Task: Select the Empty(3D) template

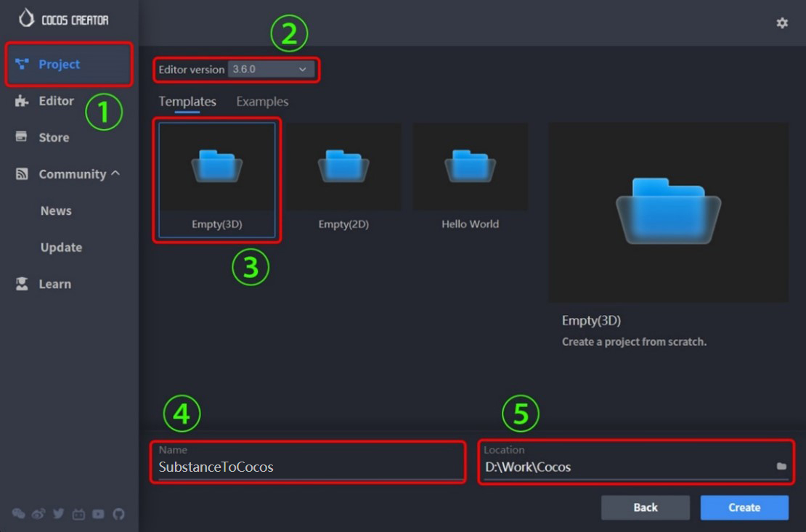Action: click(x=217, y=180)
